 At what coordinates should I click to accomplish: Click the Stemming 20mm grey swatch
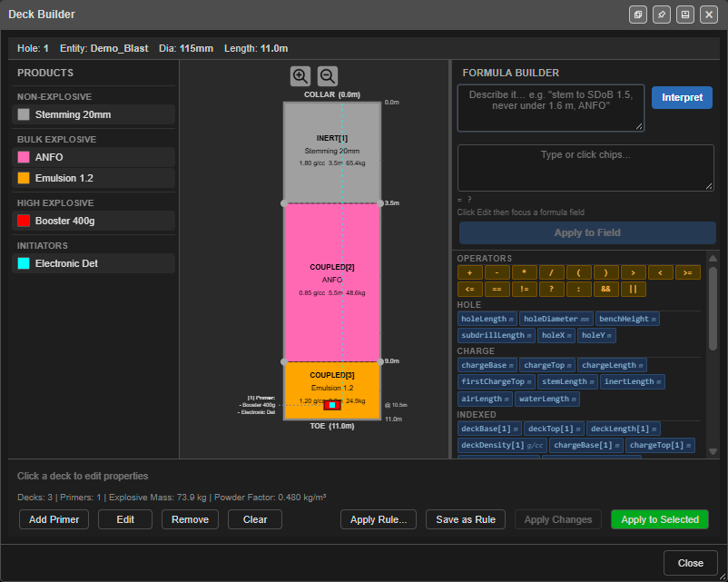[x=24, y=114]
